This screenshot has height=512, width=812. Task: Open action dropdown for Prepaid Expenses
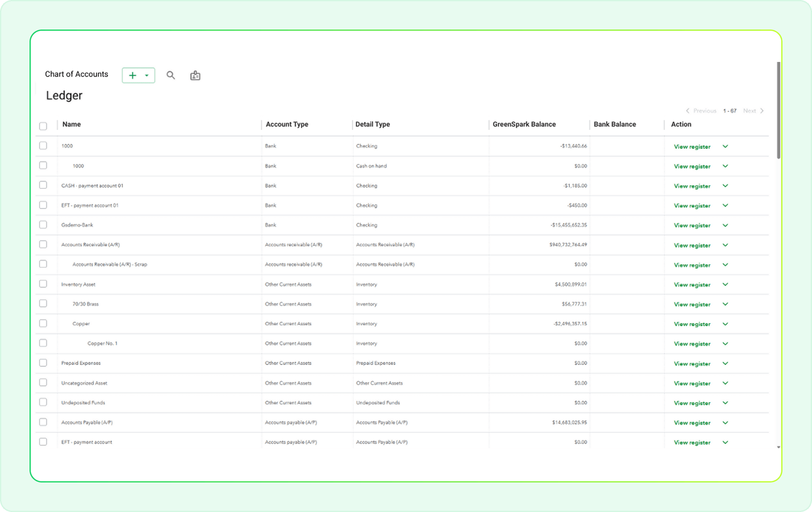tap(725, 363)
